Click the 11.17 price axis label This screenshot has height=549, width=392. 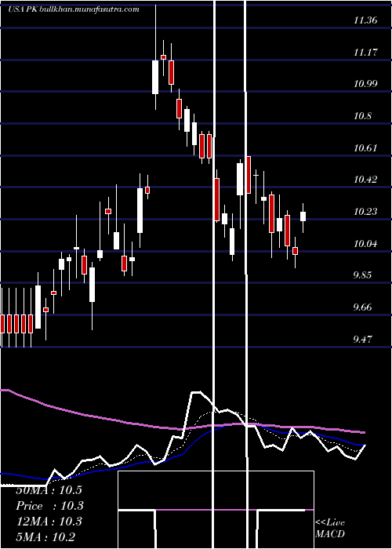(x=365, y=53)
